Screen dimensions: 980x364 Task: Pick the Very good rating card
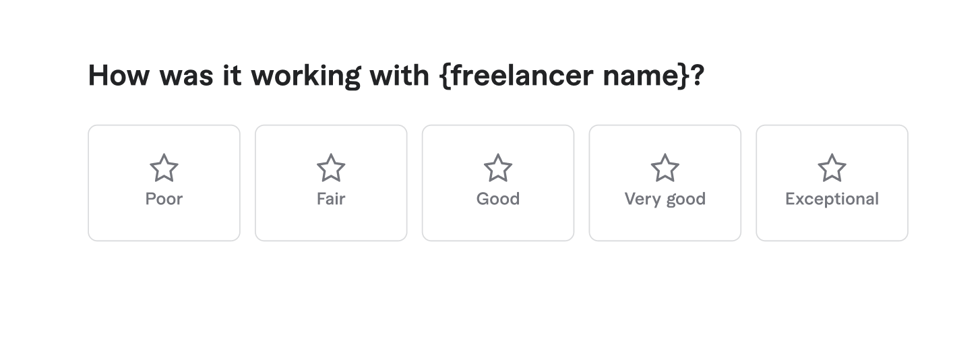pyautogui.click(x=665, y=183)
